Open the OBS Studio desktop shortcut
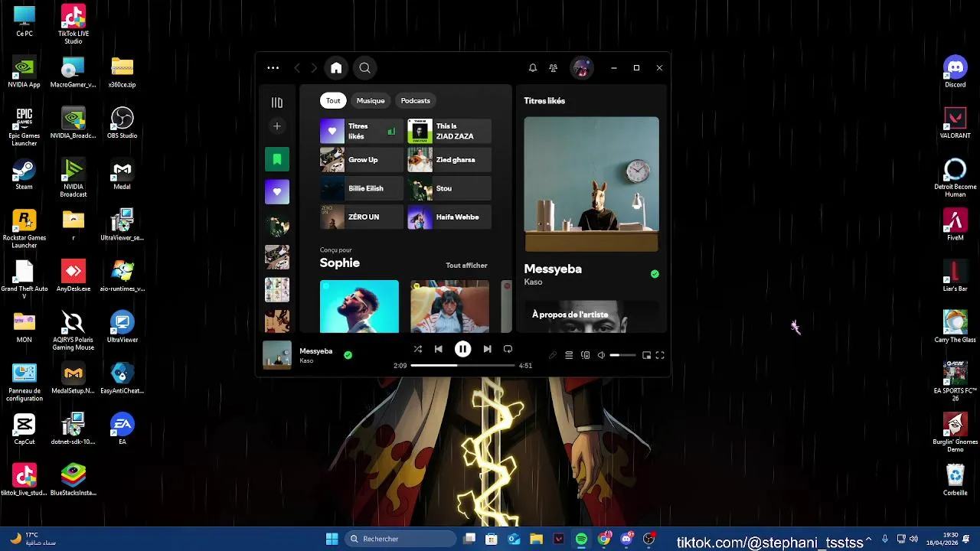The width and height of the screenshot is (980, 551). (122, 123)
